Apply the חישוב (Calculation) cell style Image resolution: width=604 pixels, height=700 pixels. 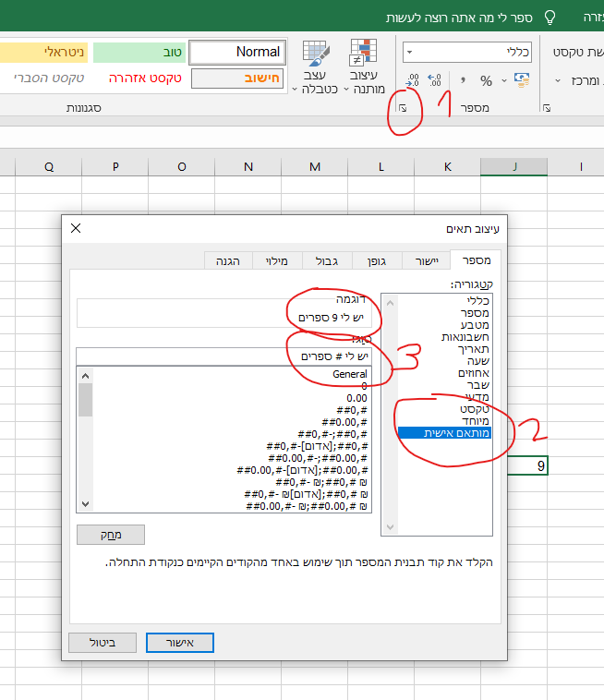[237, 78]
